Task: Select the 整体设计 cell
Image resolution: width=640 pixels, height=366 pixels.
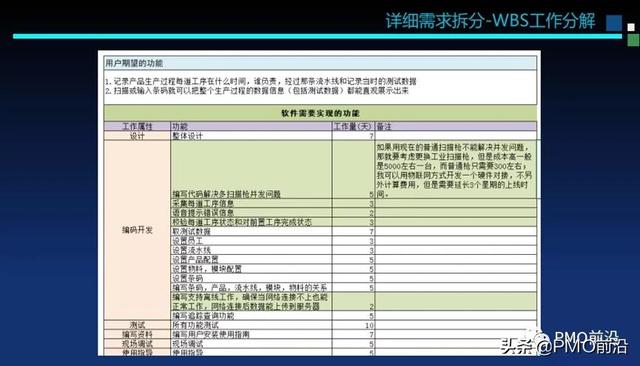Action: point(251,136)
